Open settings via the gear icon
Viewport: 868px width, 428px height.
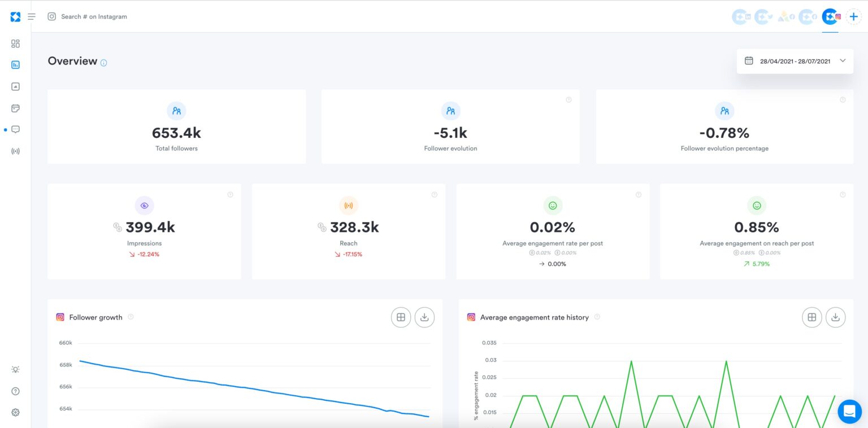(15, 412)
